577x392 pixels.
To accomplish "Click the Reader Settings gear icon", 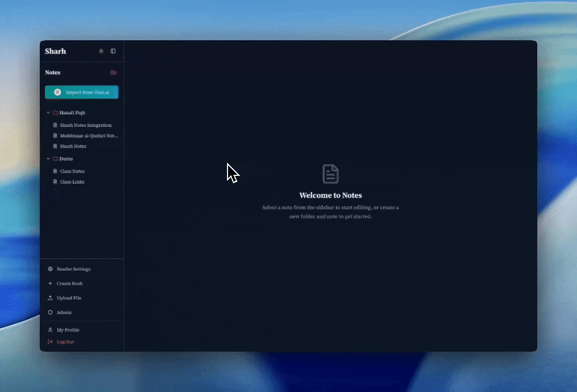I will [50, 269].
